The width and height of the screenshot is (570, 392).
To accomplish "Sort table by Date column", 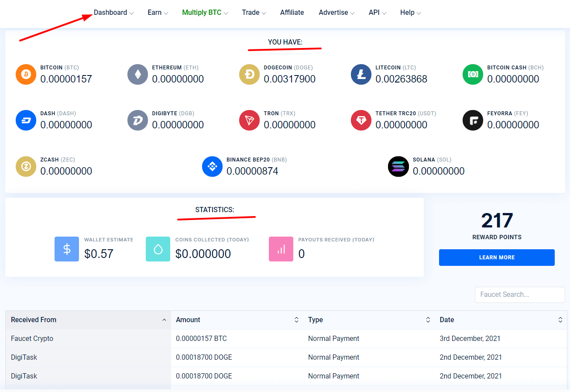I will click(501, 320).
